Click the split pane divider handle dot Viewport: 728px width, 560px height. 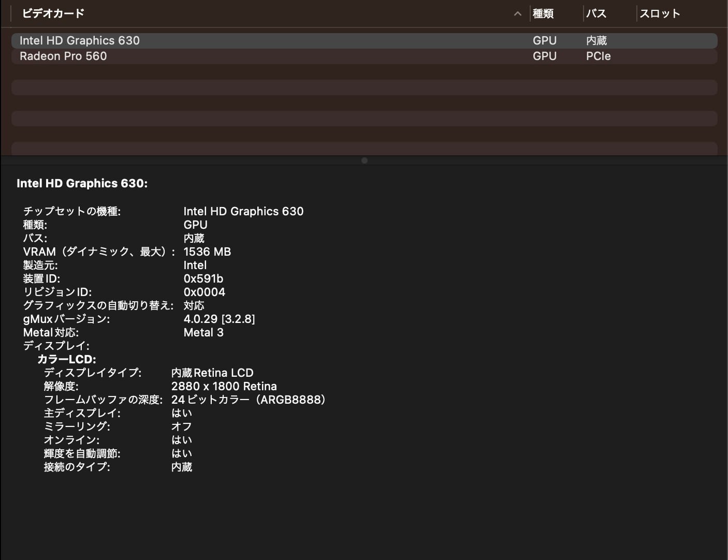pos(365,160)
